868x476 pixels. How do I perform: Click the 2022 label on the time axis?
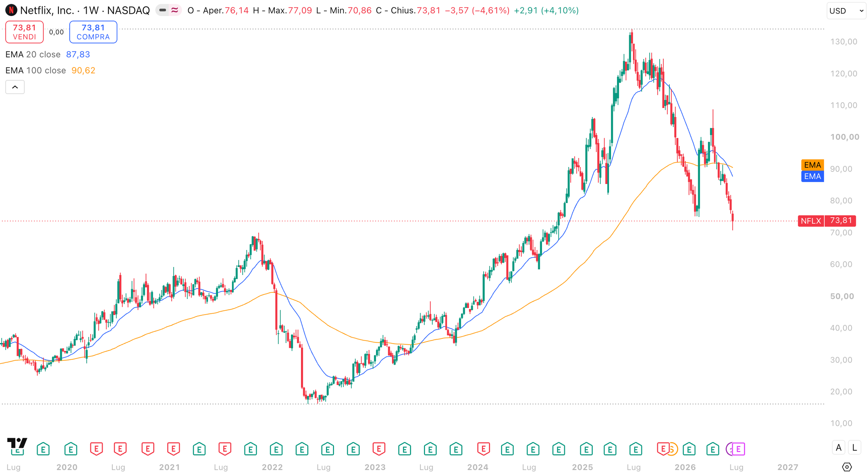(x=272, y=467)
